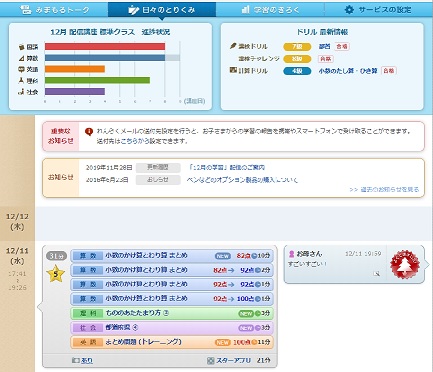Select the 日々のとりくみ tab

point(162,9)
